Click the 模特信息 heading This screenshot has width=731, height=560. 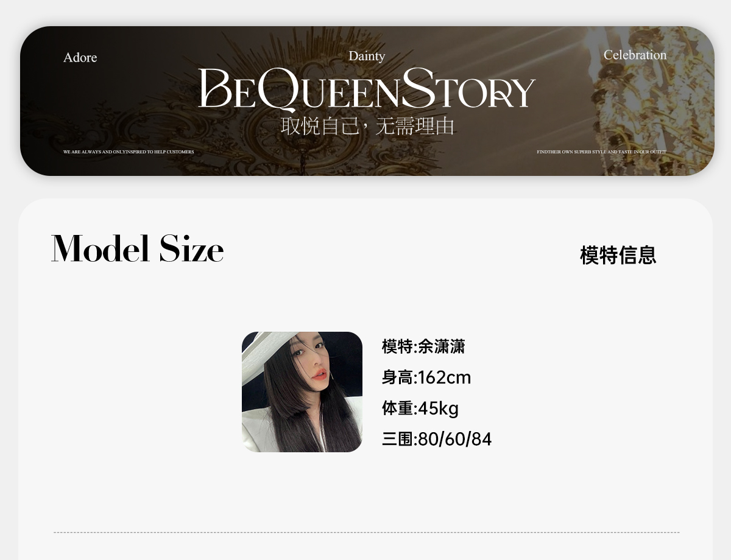click(618, 255)
